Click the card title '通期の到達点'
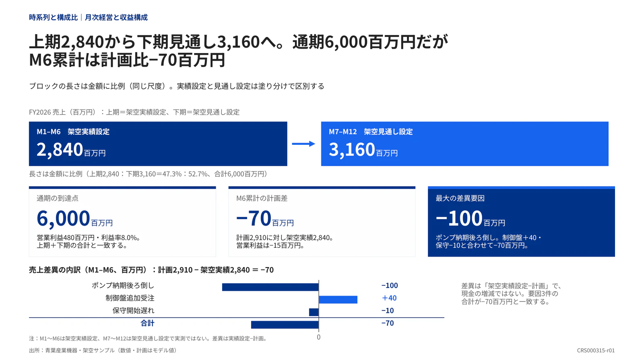This screenshot has width=644, height=362. (x=58, y=198)
